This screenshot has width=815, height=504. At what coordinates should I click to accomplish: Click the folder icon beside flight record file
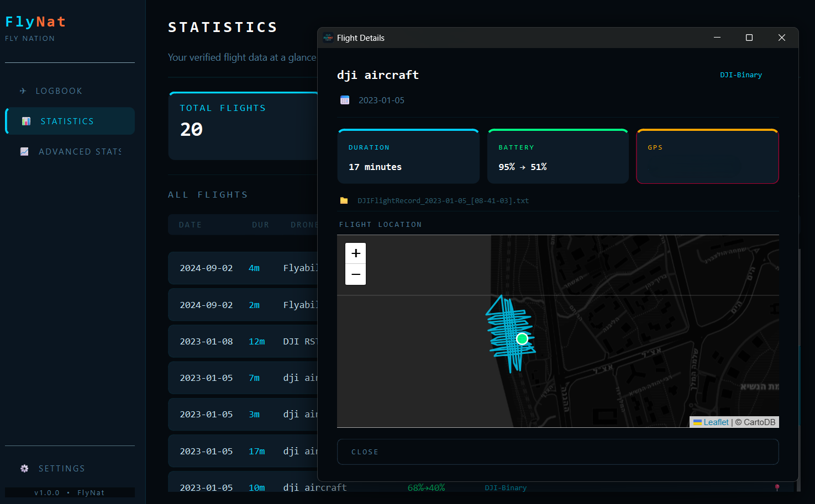(x=344, y=200)
